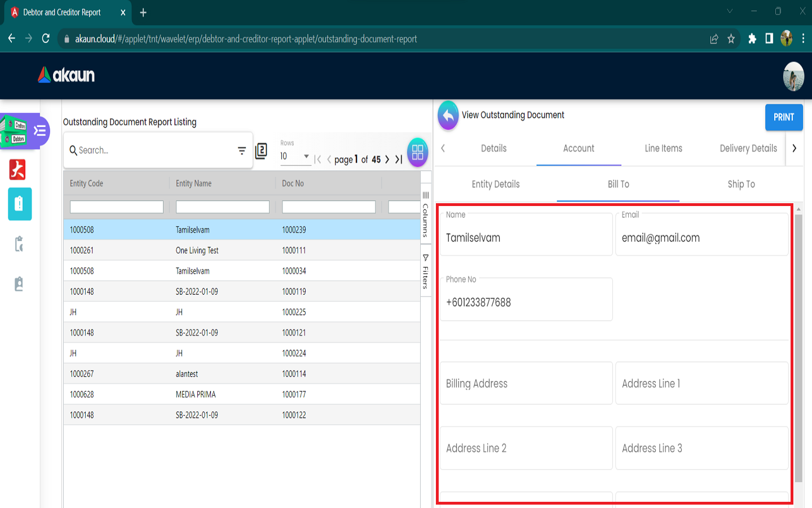Expand the Filters side panel
This screenshot has height=508, width=812.
click(426, 272)
